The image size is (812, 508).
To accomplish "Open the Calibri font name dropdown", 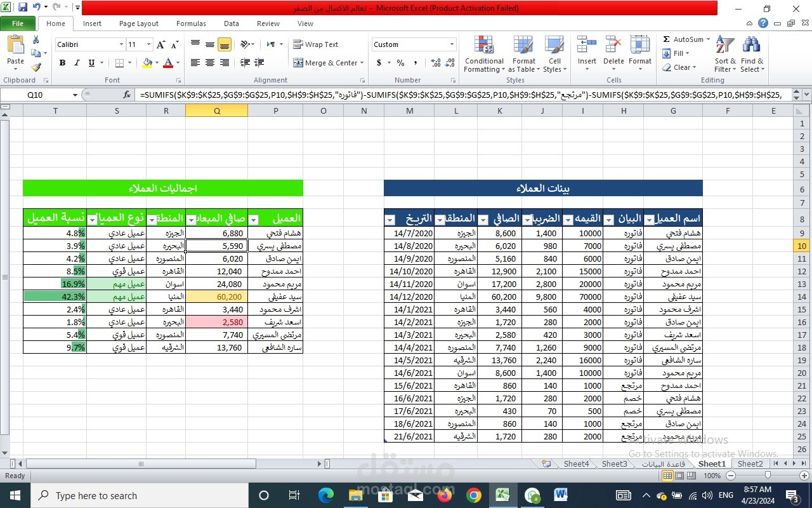I will 121,44.
